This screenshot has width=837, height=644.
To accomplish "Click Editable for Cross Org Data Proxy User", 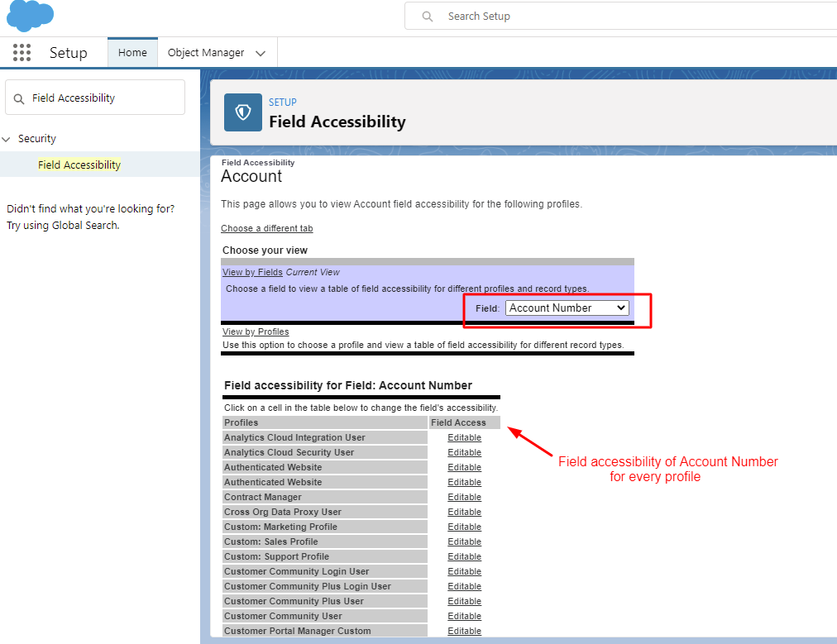I will tap(465, 513).
